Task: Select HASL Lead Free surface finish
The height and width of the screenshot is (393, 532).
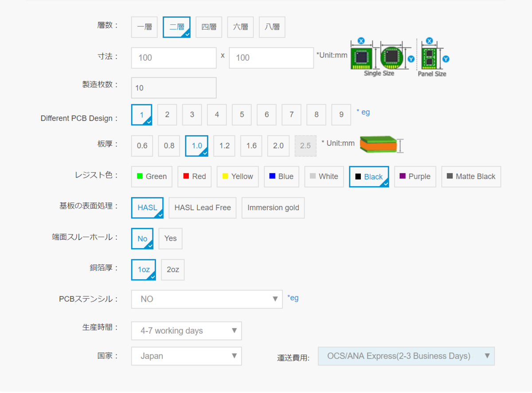Action: click(x=203, y=208)
